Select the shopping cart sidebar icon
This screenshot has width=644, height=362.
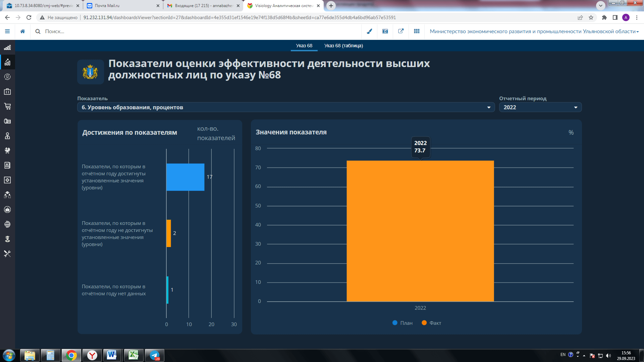click(x=7, y=106)
